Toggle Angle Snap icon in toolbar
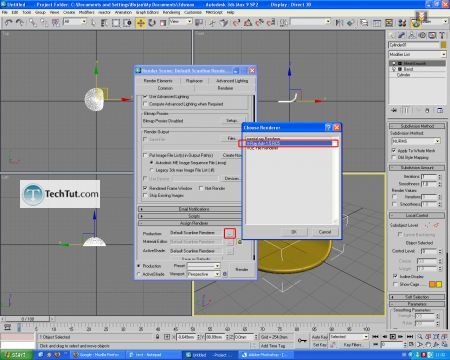This screenshot has width=450, height=360. (x=248, y=23)
